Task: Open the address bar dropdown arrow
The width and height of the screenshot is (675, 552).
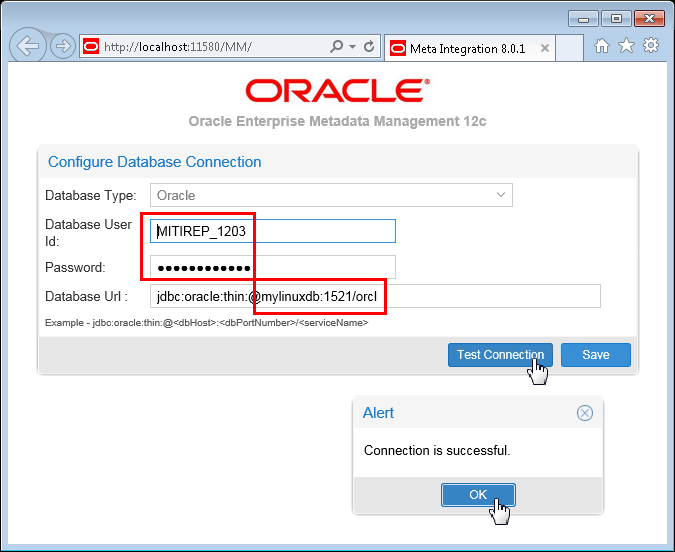Action: (352, 47)
